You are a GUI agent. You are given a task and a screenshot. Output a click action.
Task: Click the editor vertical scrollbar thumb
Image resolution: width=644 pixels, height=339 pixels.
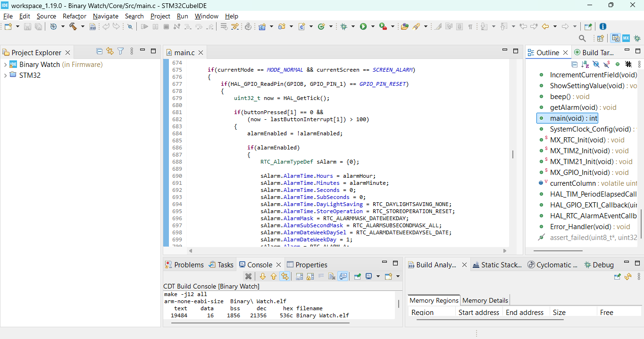pos(513,154)
